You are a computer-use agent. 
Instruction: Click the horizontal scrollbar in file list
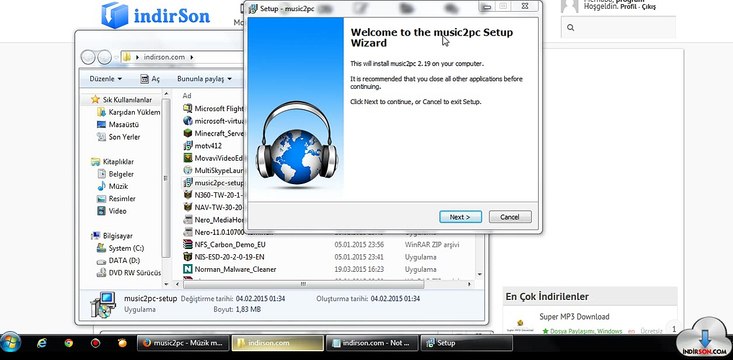[303, 284]
